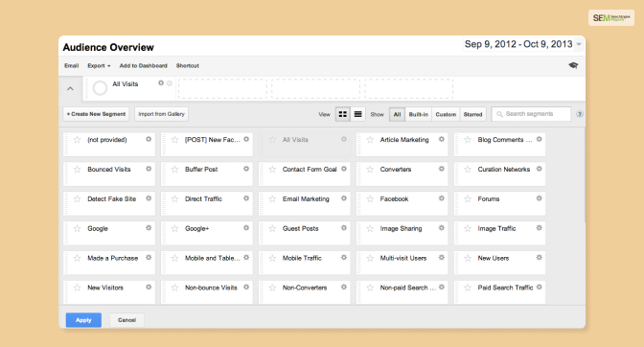This screenshot has width=644, height=347.
Task: Remove the active All Visits segment
Action: (x=170, y=83)
